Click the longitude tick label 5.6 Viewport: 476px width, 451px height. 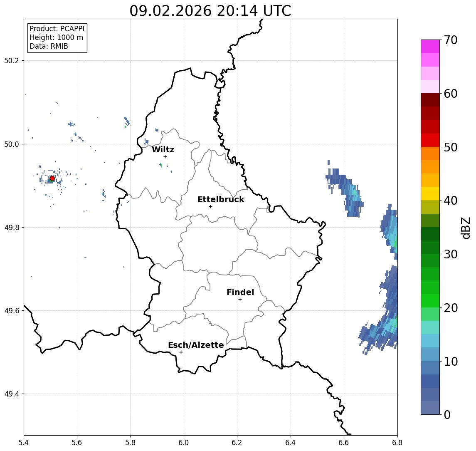tap(77, 443)
